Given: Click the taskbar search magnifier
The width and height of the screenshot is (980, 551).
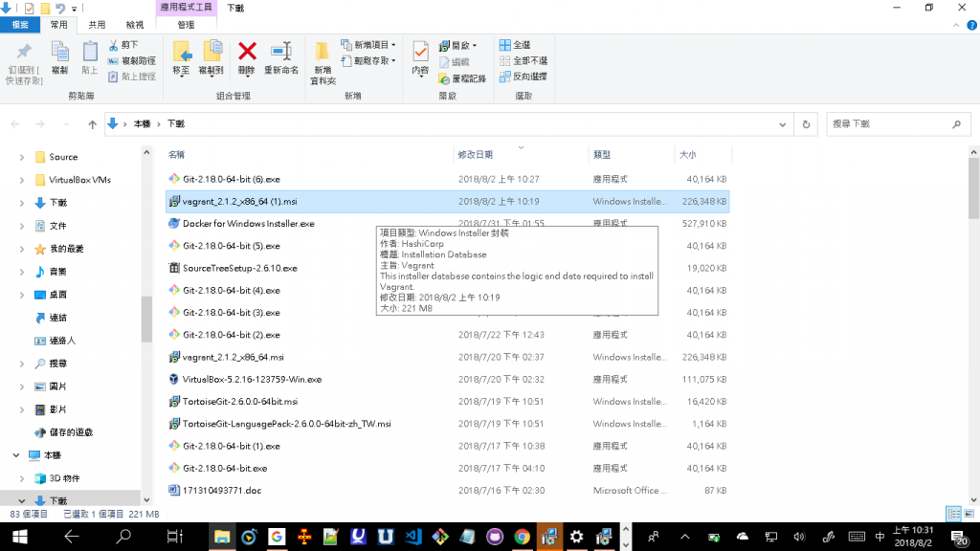Looking at the screenshot, I should pyautogui.click(x=123, y=537).
